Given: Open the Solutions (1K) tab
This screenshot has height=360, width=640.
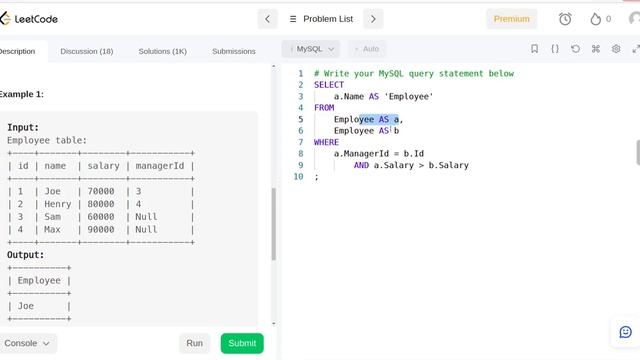Looking at the screenshot, I should 162,51.
